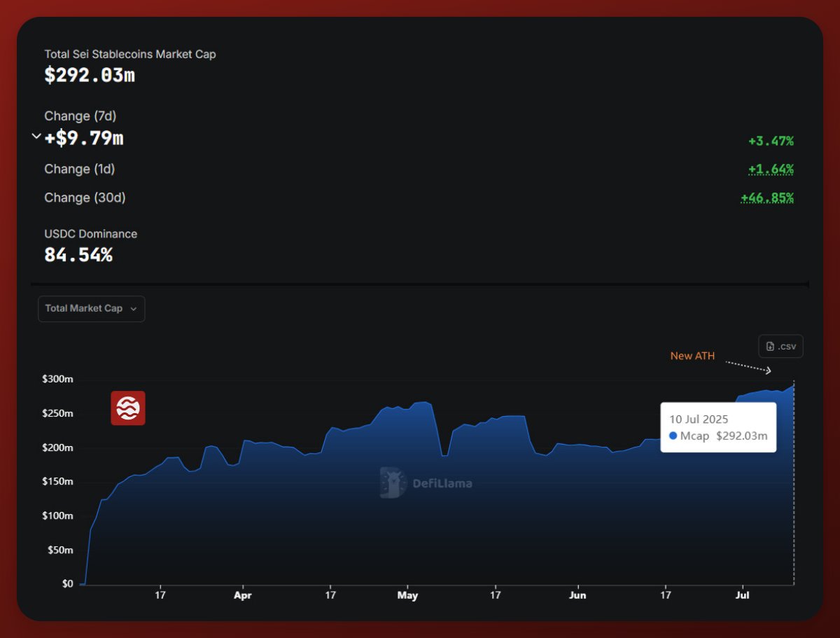Click the Change (7d) label
Screen dimensions: 840x638
click(x=80, y=116)
